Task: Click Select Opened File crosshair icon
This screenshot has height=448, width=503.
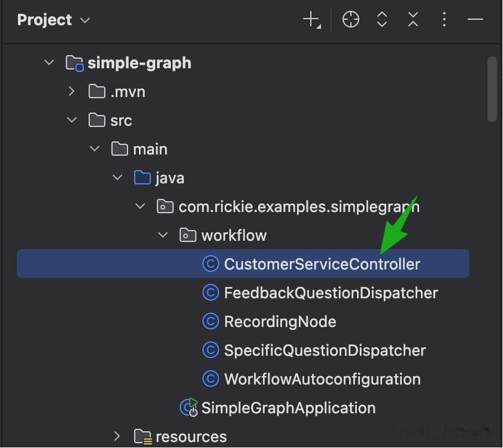Action: 350,20
